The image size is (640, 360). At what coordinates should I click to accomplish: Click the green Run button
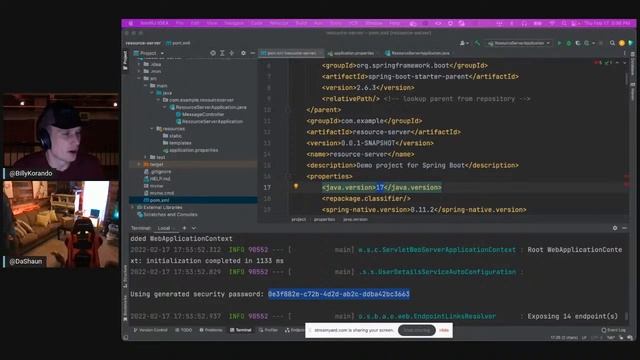[x=560, y=43]
